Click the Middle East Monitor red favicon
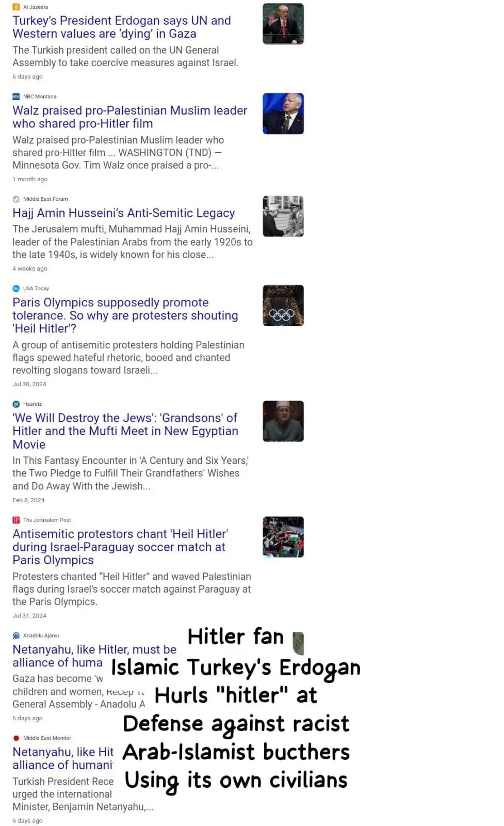Screen dimensions: 504x826 click(x=16, y=738)
